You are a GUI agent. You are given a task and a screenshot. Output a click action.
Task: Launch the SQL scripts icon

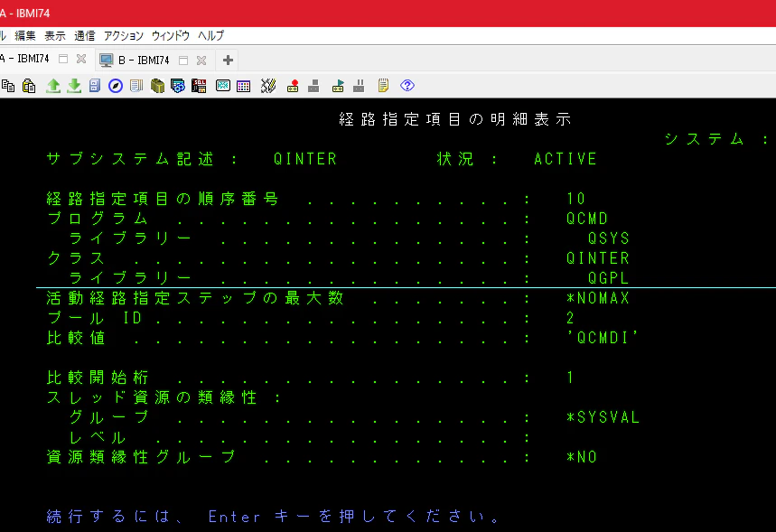(x=199, y=86)
